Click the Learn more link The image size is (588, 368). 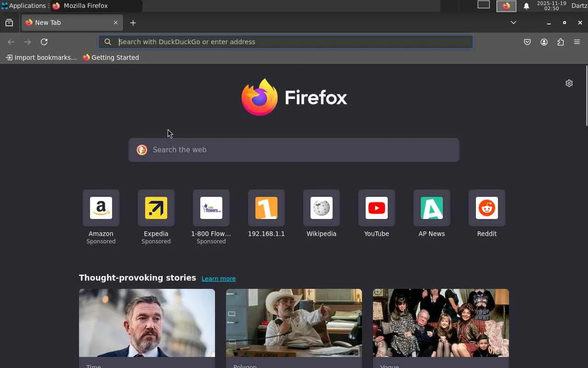coord(219,278)
